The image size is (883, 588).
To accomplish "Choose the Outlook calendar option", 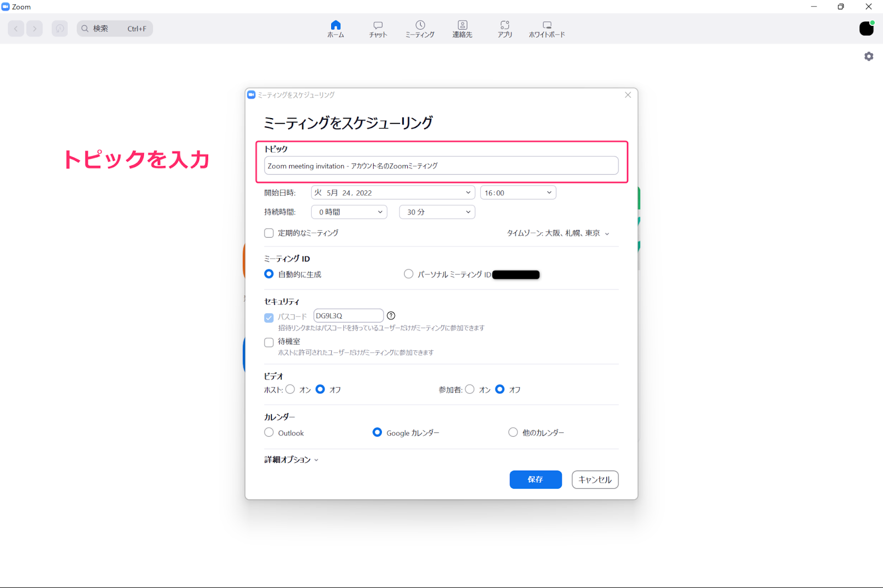I will [269, 432].
